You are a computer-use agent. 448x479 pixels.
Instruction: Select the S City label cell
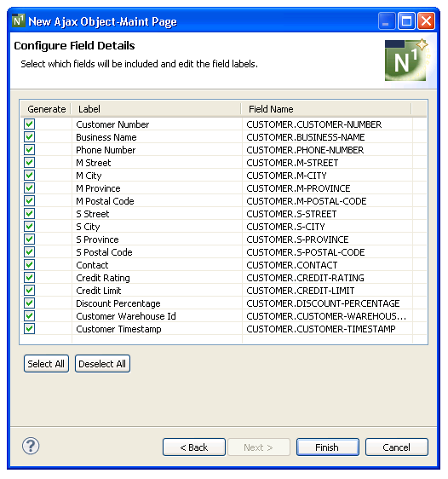pos(158,227)
